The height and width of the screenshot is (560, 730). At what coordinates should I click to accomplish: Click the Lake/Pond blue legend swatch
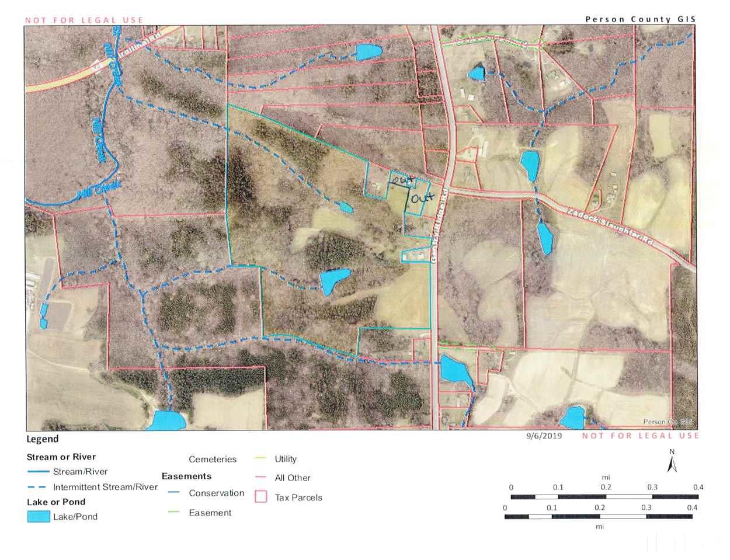coord(39,517)
